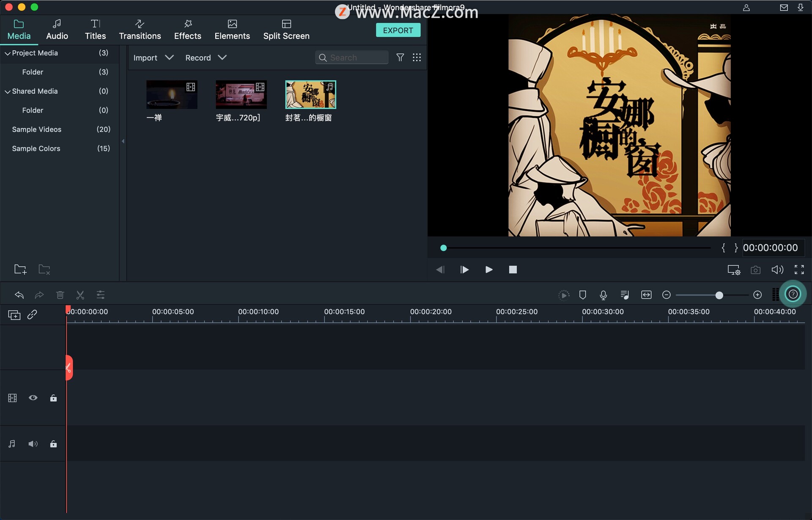Screen dimensions: 812x520
Task: Open the preview volume control
Action: 777,270
